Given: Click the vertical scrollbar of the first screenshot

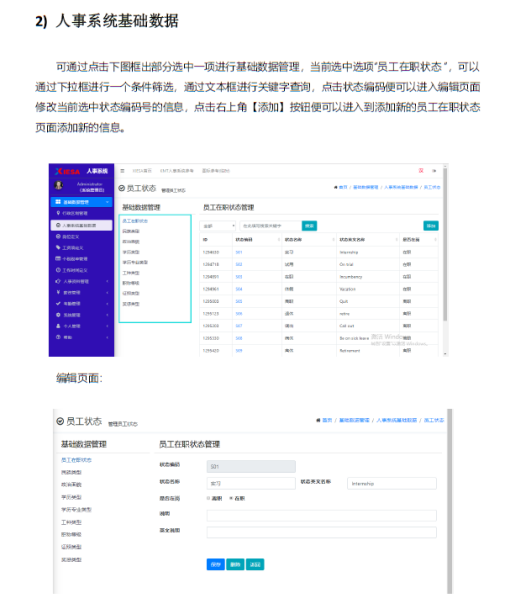Looking at the screenshot, I should [x=445, y=244].
